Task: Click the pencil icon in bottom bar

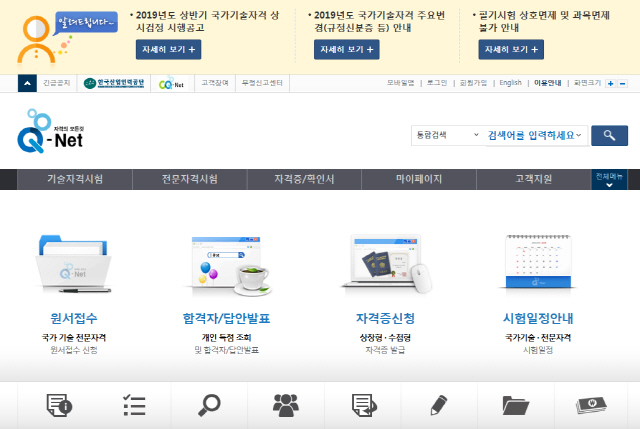Action: [x=438, y=405]
